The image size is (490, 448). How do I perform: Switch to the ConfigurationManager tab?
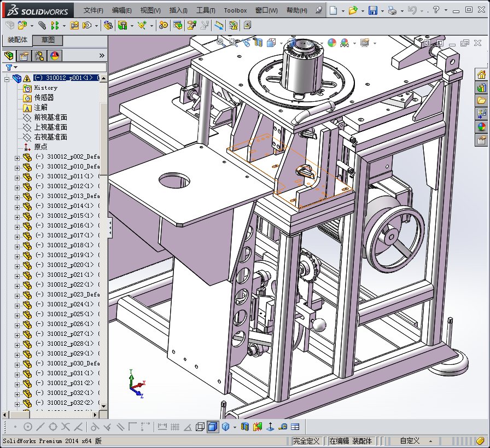point(39,56)
